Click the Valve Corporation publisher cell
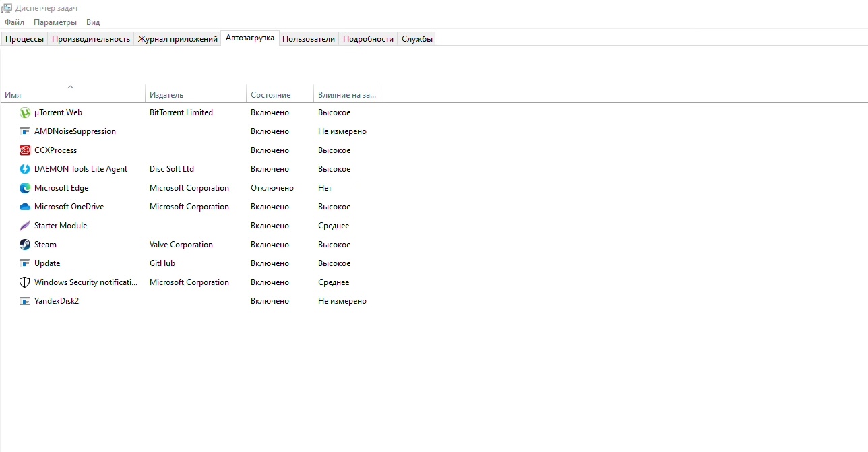The image size is (868, 452). tap(181, 245)
